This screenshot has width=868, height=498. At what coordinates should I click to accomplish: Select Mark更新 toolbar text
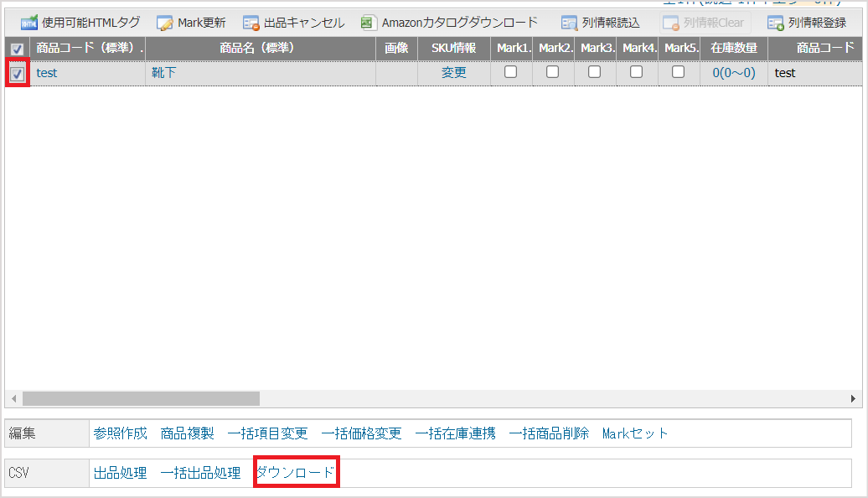pyautogui.click(x=201, y=23)
